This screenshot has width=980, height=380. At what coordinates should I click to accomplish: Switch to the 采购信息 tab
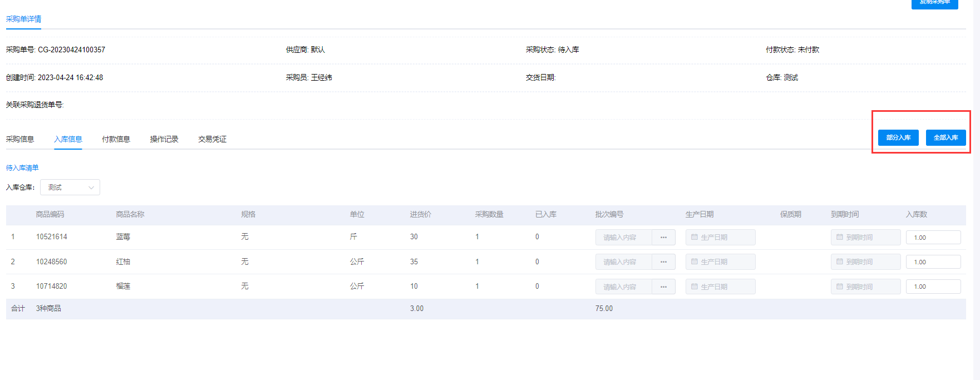[x=20, y=139]
